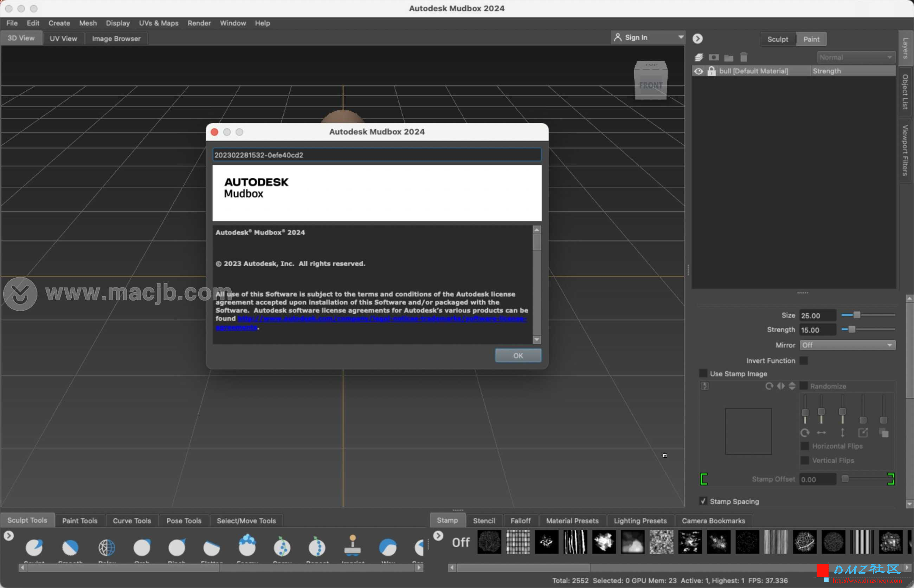
Task: Click the lock icon on bull layer
Action: [711, 71]
